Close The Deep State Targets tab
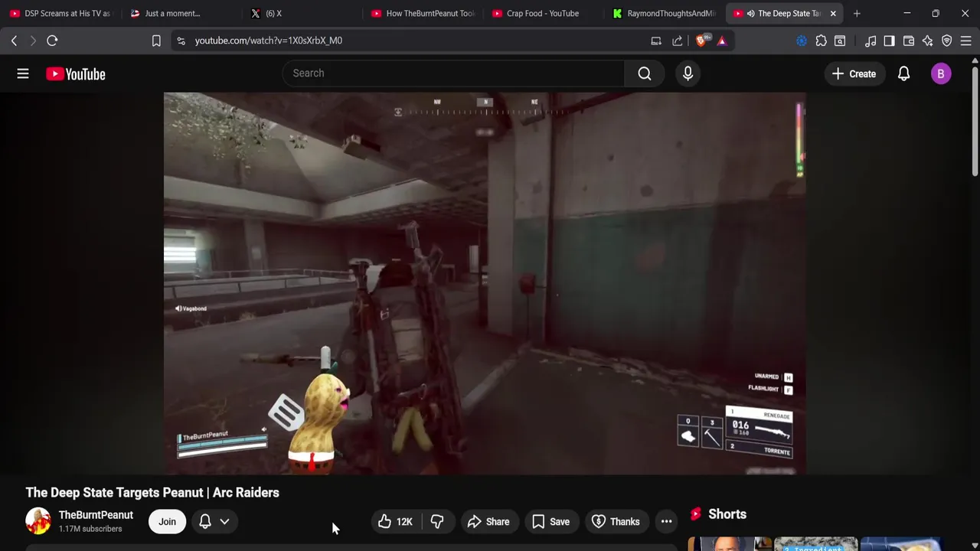 pos(833,13)
